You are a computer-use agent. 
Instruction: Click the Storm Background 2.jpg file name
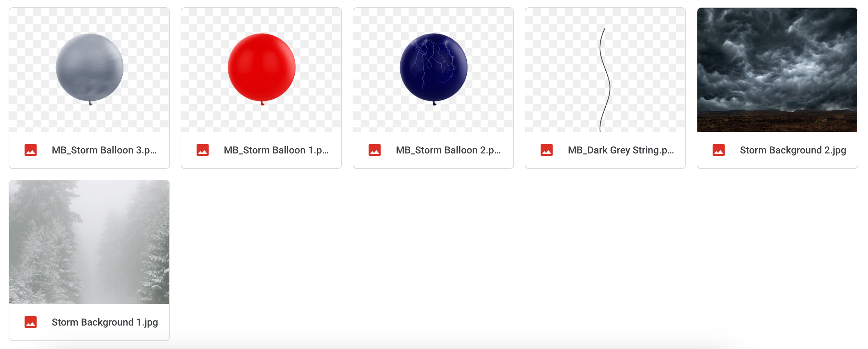pyautogui.click(x=793, y=150)
